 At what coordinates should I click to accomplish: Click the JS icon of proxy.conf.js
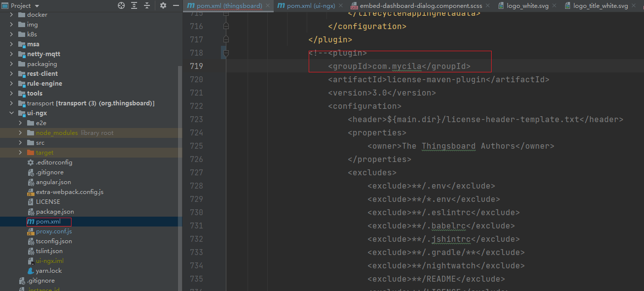[x=31, y=231]
